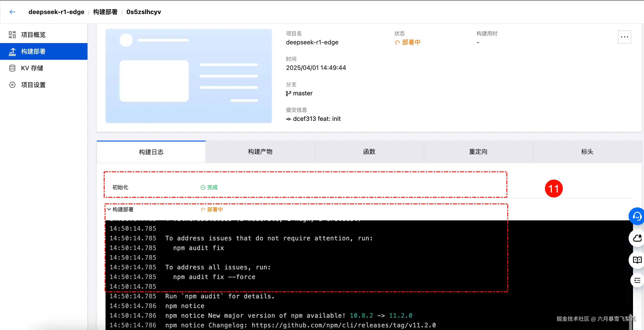Click the back arrow icon
This screenshot has width=644, height=330.
[12, 12]
